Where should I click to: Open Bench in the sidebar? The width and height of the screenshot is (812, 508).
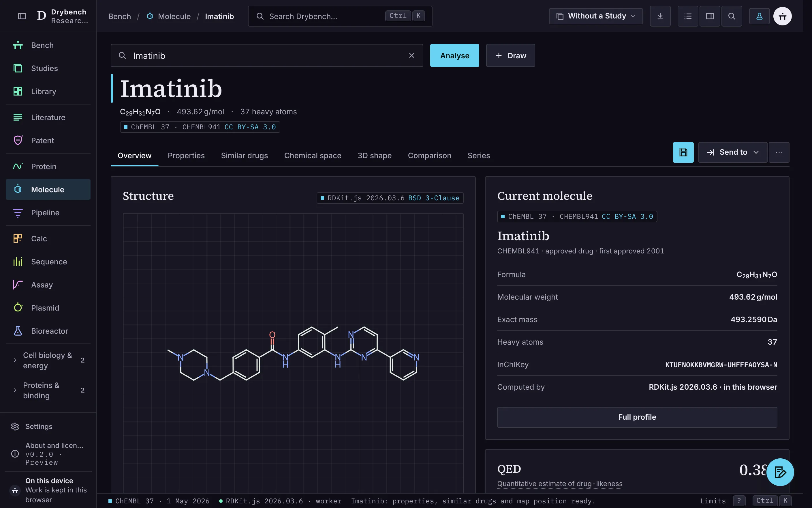(48, 45)
